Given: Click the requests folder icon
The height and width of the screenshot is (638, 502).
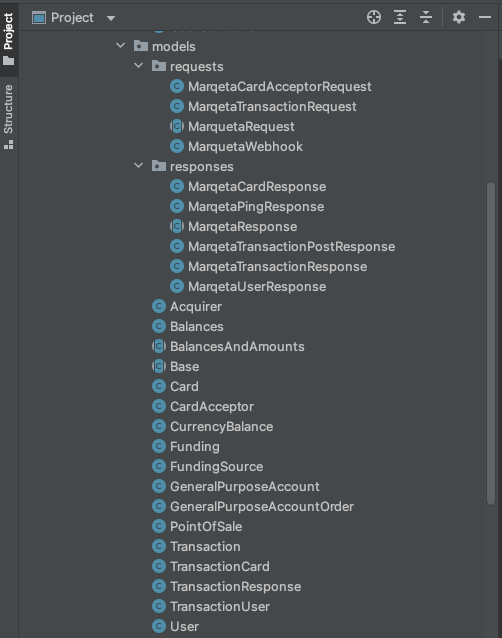Looking at the screenshot, I should [x=159, y=66].
